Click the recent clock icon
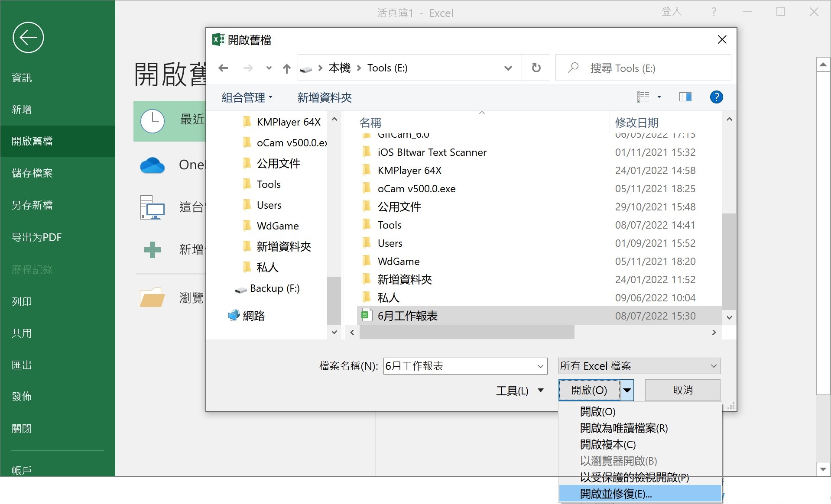 [x=152, y=121]
